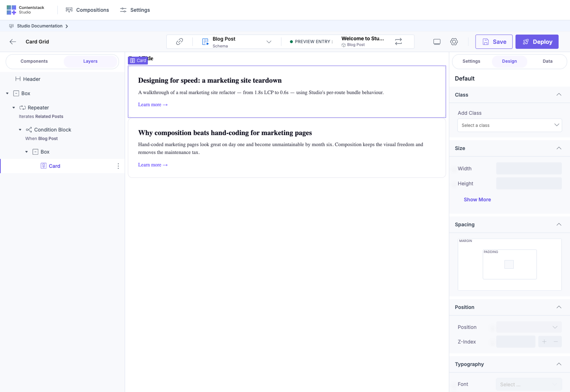Image resolution: width=570 pixels, height=392 pixels.
Task: Open the Blog Post schema dropdown
Action: click(269, 42)
